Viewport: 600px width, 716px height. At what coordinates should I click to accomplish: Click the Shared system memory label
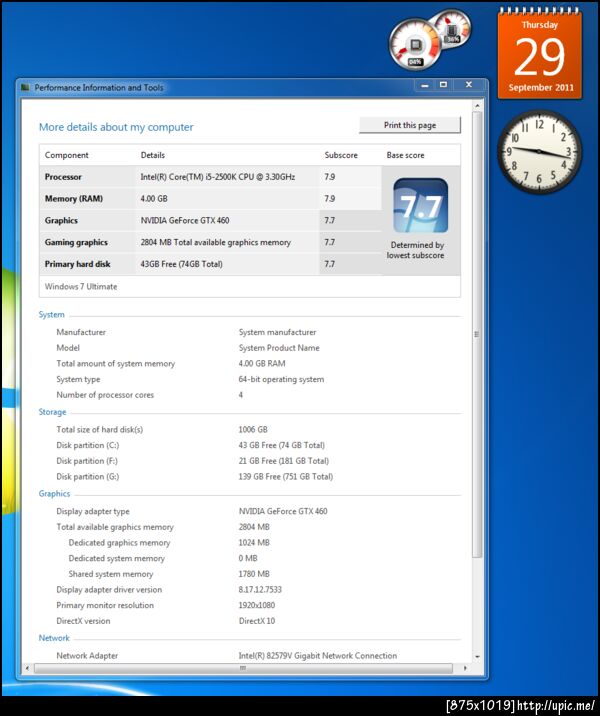(x=111, y=574)
